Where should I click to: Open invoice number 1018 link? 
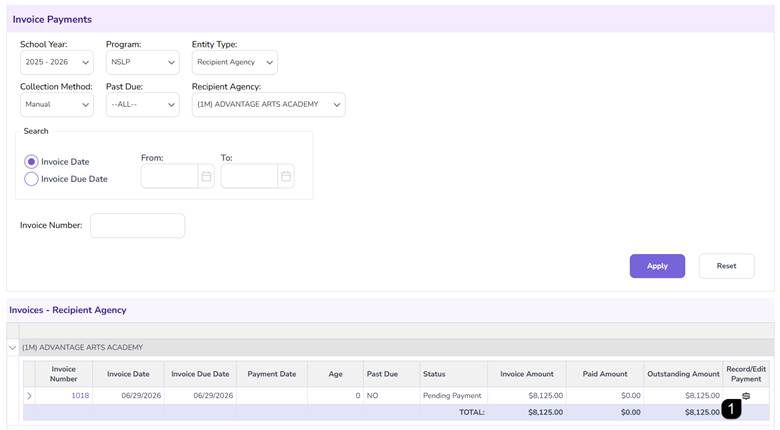[80, 396]
